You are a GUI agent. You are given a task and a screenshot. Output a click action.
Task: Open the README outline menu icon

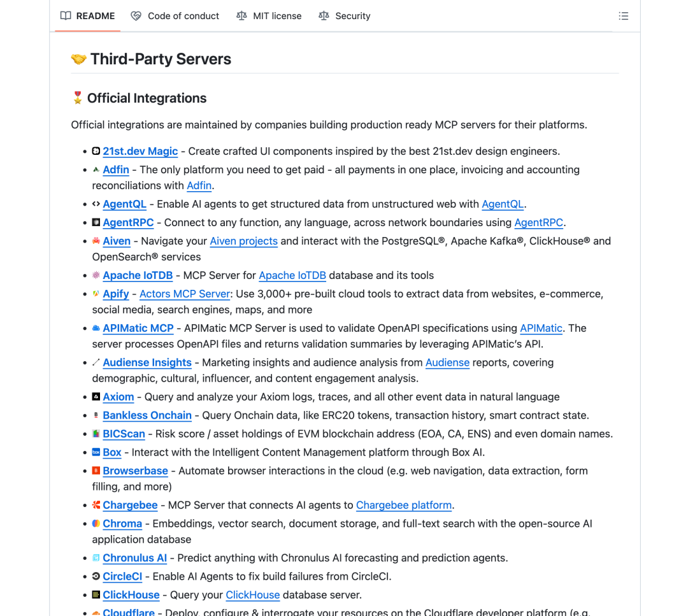click(x=623, y=16)
